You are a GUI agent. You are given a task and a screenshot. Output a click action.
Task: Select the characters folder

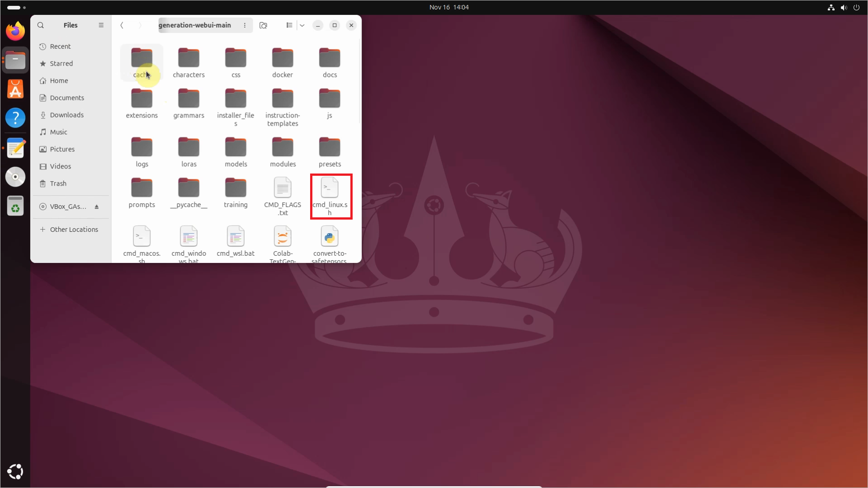coord(189,63)
